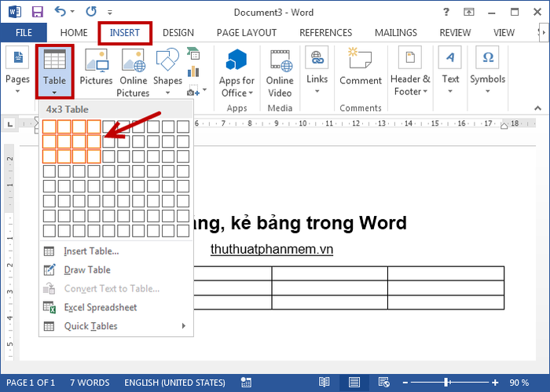Click the tab selector at ruler's left
The height and width of the screenshot is (392, 550).
10,124
